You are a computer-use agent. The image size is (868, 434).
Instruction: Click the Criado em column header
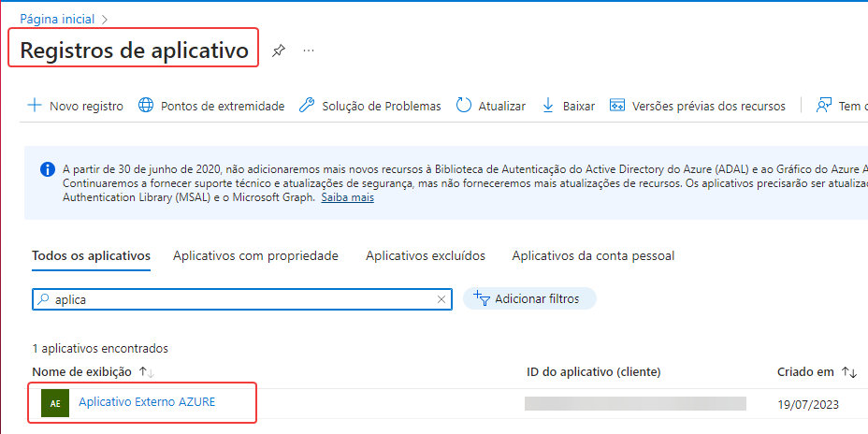pyautogui.click(x=805, y=372)
